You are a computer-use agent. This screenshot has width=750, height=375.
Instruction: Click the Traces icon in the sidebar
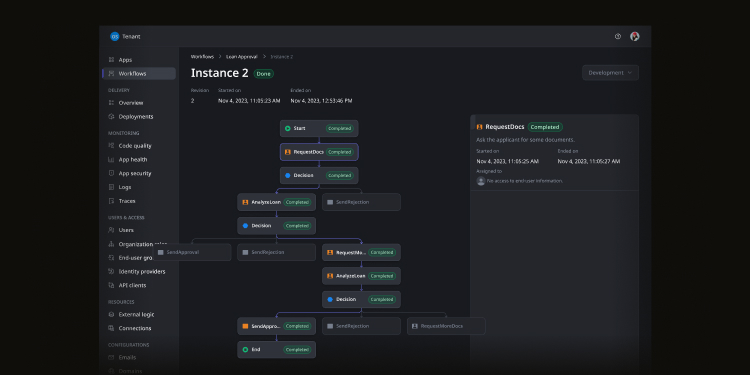tap(111, 201)
